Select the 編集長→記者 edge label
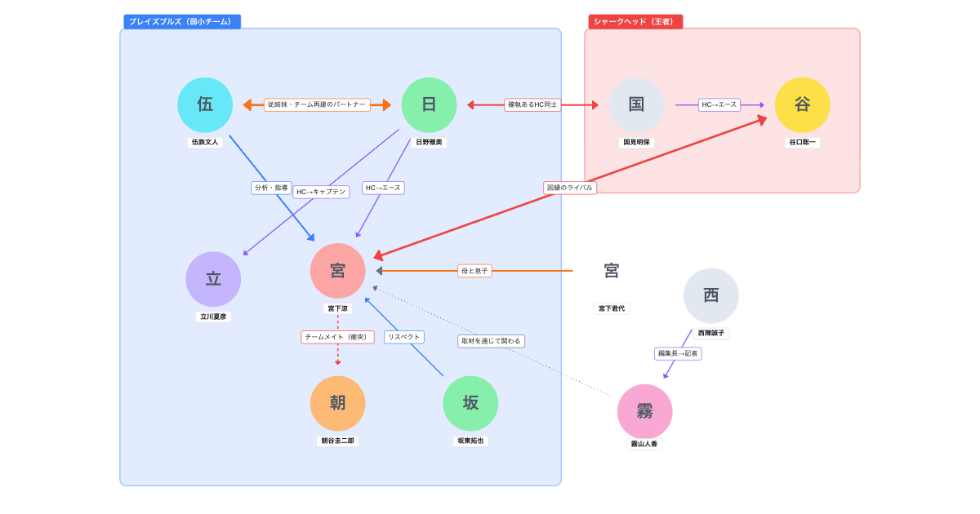This screenshot has width=980, height=514. 678,353
